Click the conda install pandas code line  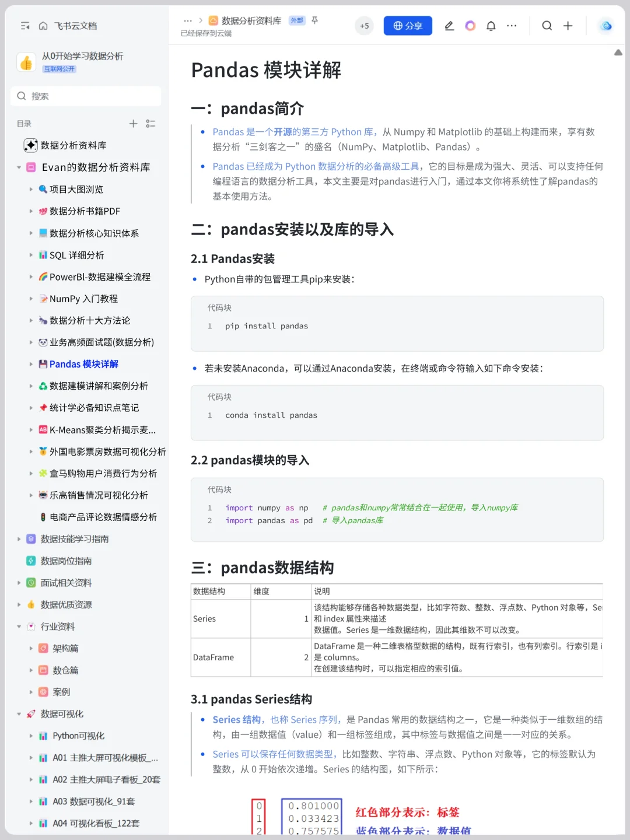[x=271, y=415]
